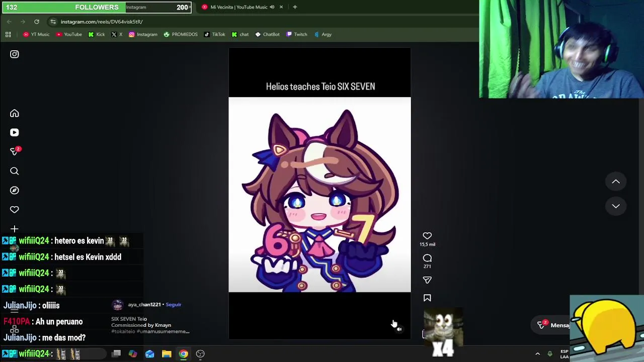Go back in browser history
The height and width of the screenshot is (362, 644).
click(x=9, y=22)
